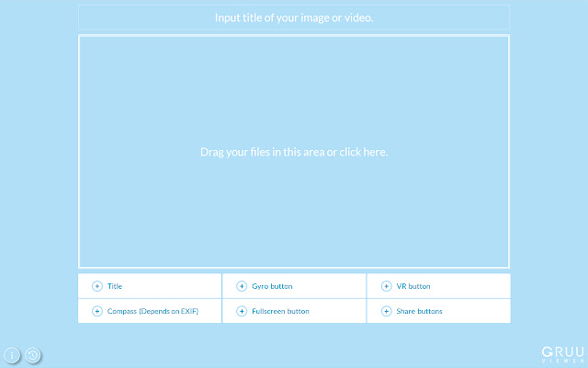Click the plus icon beside Share buttons

(386, 311)
